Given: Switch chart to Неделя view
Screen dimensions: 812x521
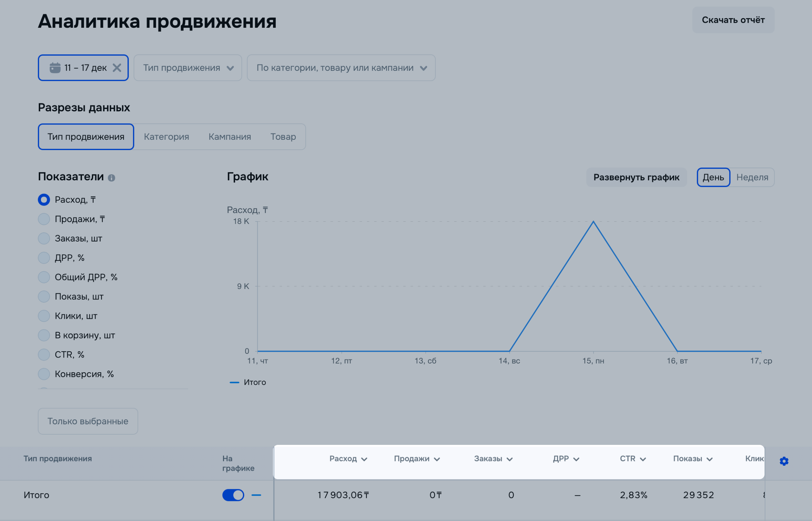Looking at the screenshot, I should point(752,177).
